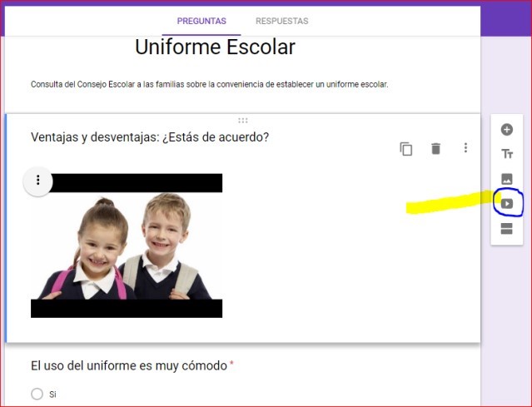Click the schoolchildren image in the card

click(127, 246)
